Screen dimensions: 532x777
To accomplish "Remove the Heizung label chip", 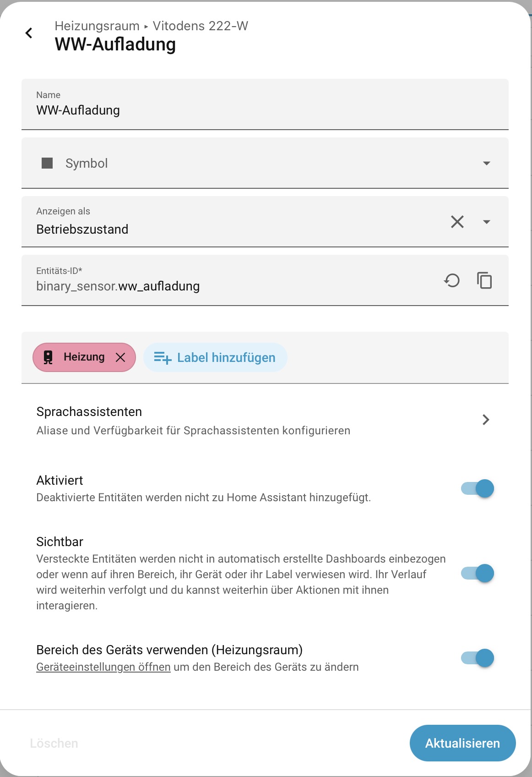I will [x=120, y=357].
